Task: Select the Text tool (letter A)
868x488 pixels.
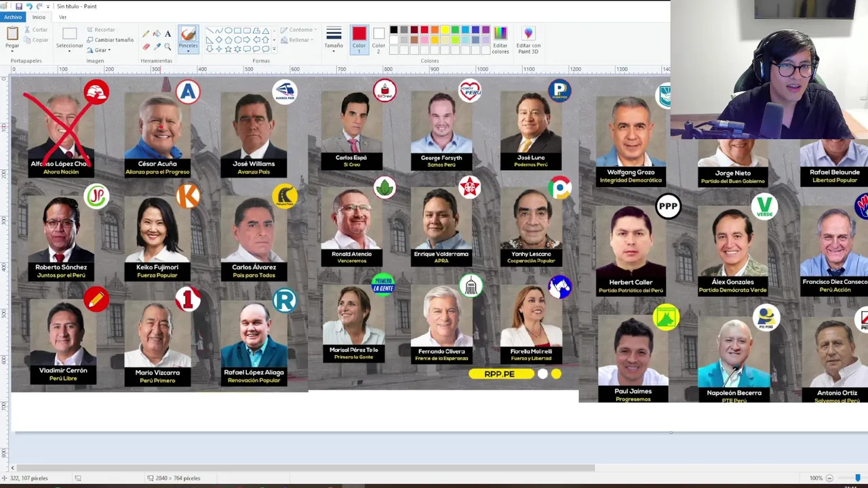Action: tap(167, 34)
